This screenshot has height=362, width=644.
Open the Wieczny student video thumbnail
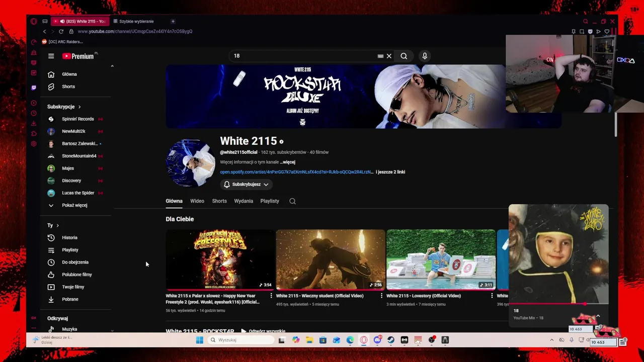point(331,259)
